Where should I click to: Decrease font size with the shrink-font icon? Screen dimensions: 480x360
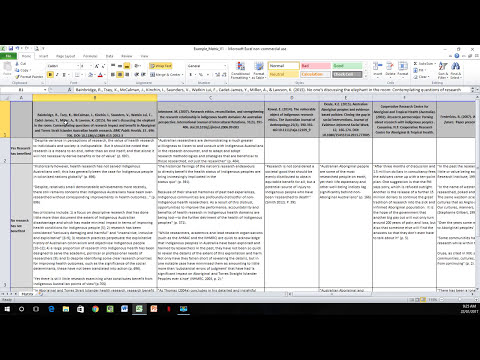coord(103,66)
